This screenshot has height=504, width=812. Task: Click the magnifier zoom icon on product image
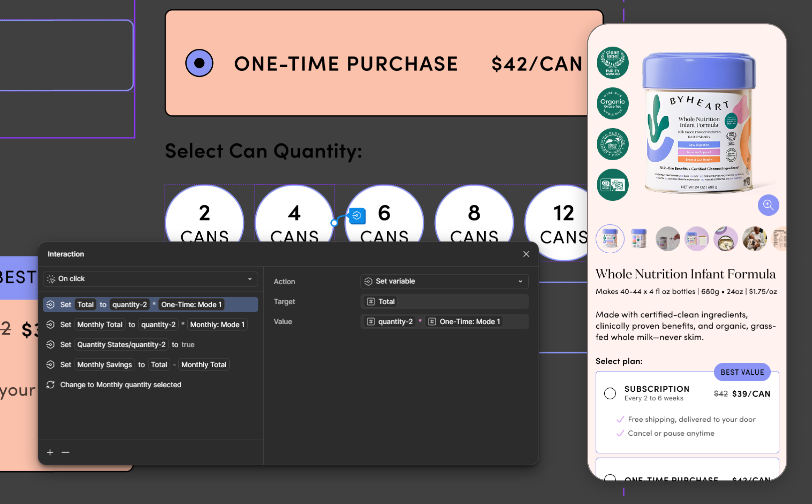pos(768,205)
